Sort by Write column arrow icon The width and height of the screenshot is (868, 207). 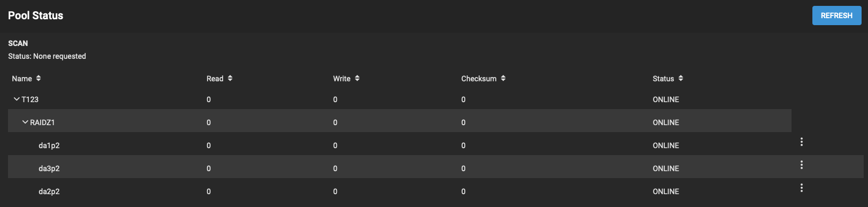(357, 78)
